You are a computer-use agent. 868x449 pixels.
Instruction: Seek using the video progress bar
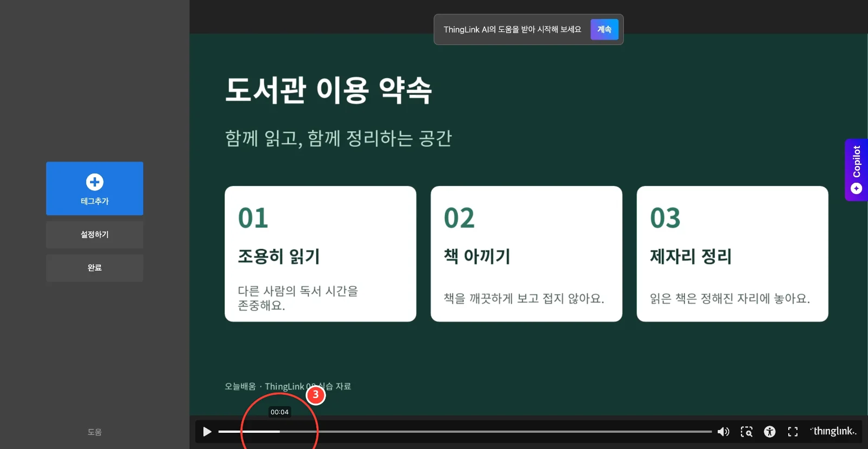pyautogui.click(x=465, y=432)
